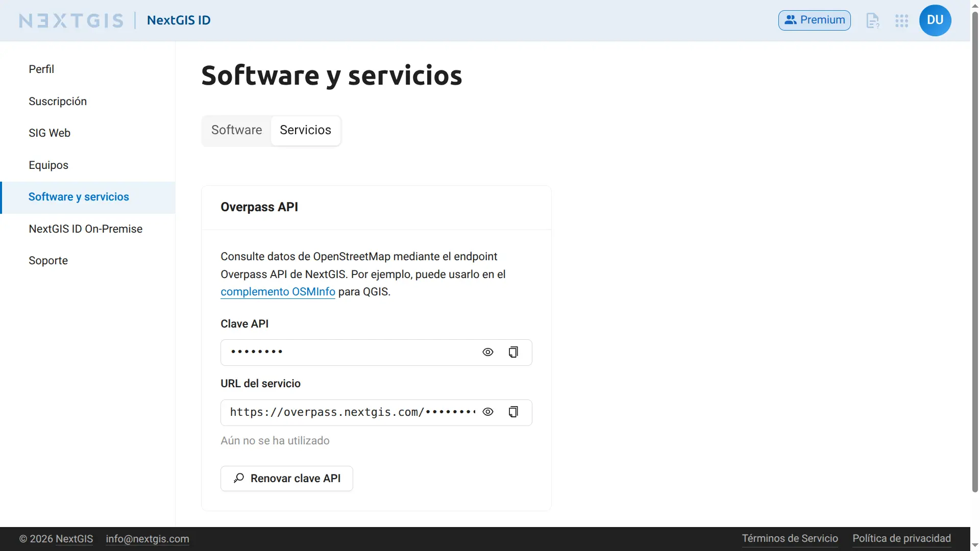Open the NextGIS ID title link

pos(179,20)
